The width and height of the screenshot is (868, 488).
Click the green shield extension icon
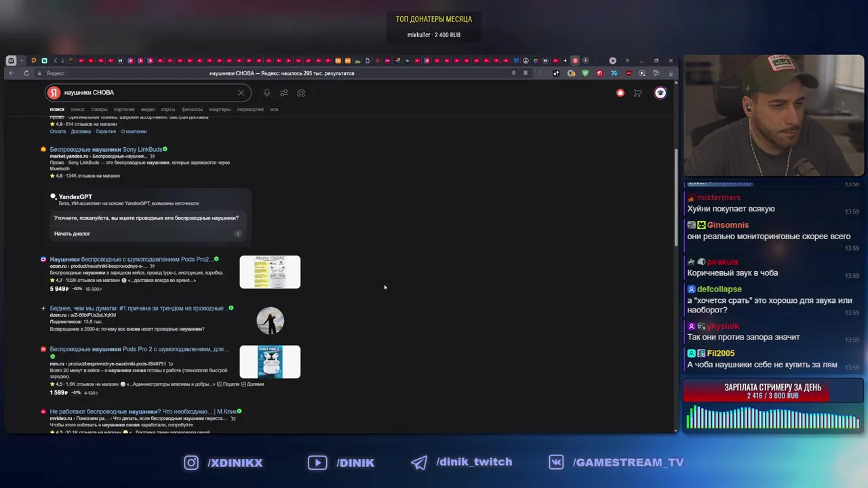coord(585,73)
